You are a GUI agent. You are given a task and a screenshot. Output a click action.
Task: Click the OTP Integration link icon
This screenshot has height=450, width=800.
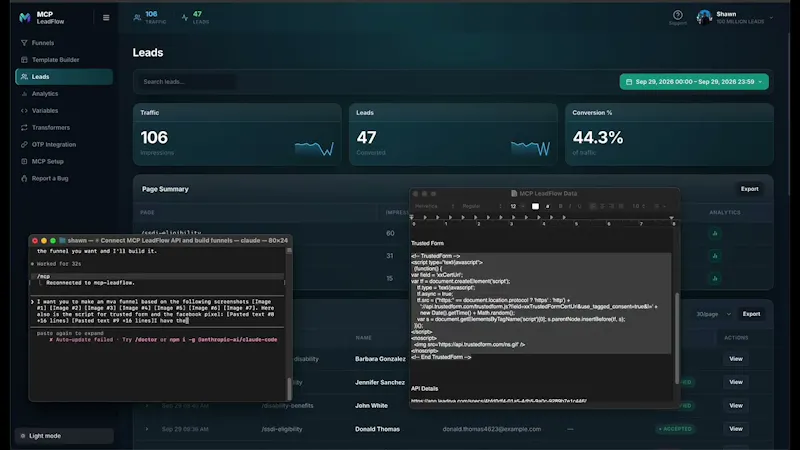click(x=24, y=144)
